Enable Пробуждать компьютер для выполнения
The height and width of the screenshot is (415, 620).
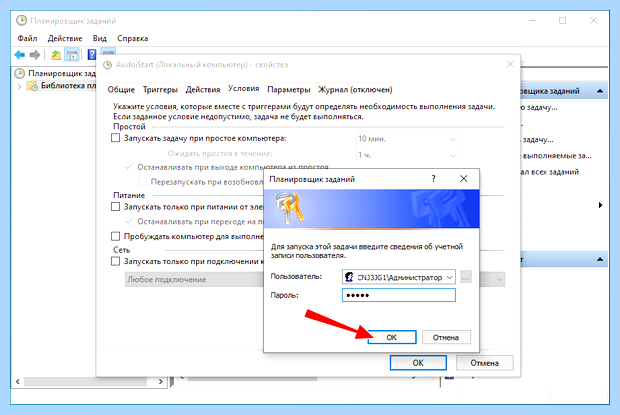pyautogui.click(x=115, y=236)
